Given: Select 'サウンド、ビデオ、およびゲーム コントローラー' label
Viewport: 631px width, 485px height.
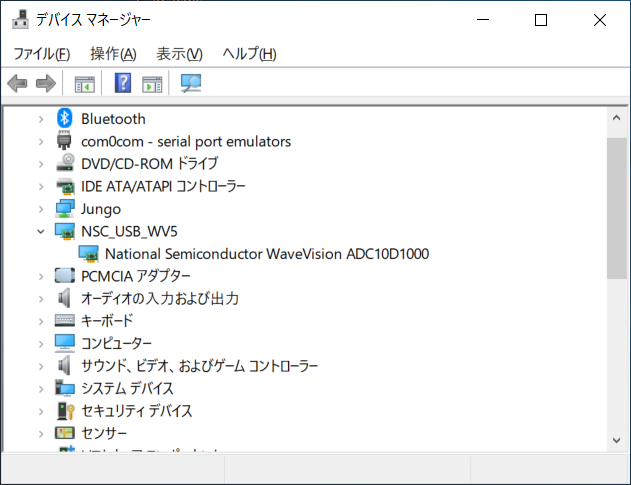Looking at the screenshot, I should pyautogui.click(x=199, y=366).
